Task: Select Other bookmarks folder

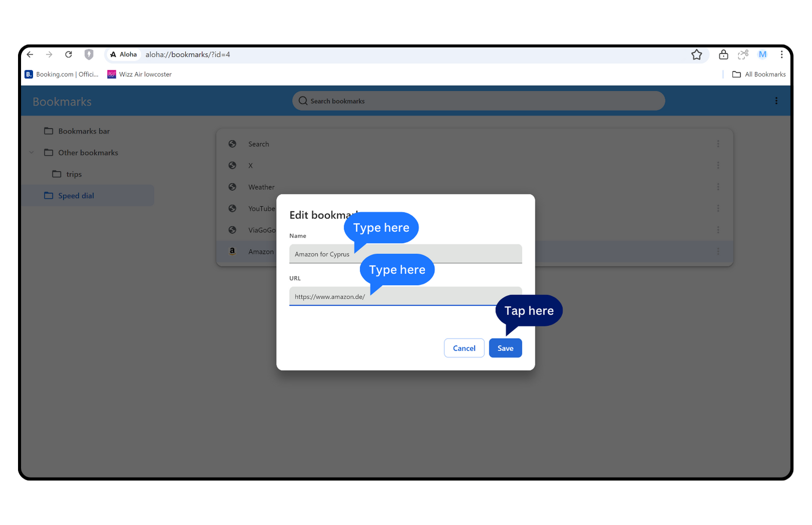Action: [x=81, y=153]
